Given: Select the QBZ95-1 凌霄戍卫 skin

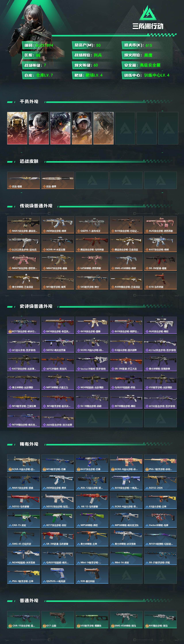Looking at the screenshot, I should [x=92, y=225].
